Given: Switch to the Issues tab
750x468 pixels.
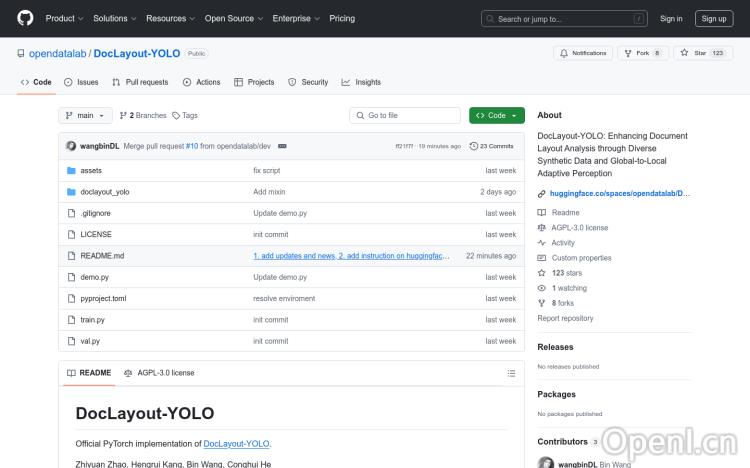Looking at the screenshot, I should pos(81,82).
